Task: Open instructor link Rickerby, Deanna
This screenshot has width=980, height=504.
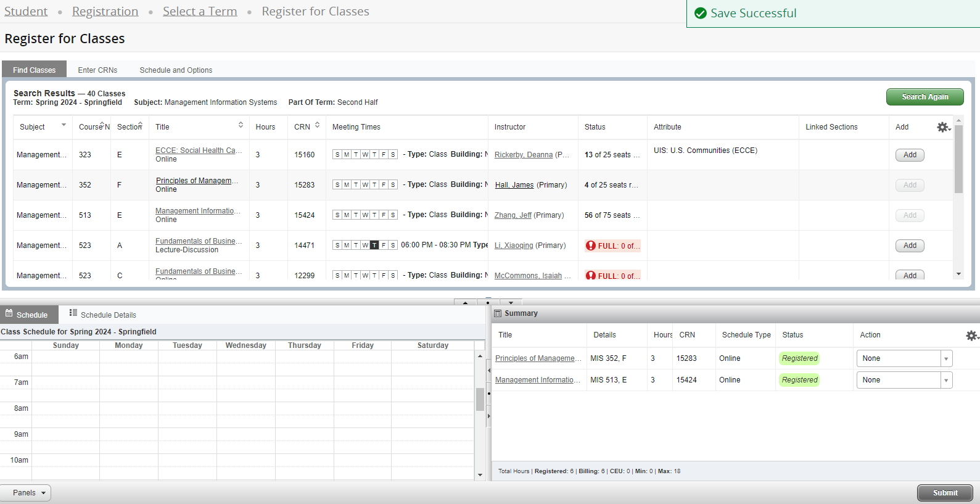Action: [523, 155]
